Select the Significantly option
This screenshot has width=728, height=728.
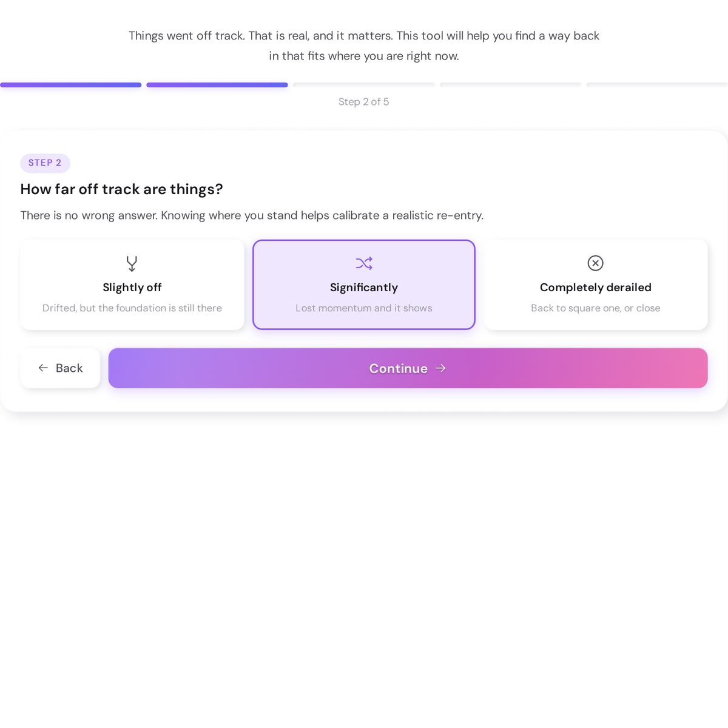[x=364, y=284]
